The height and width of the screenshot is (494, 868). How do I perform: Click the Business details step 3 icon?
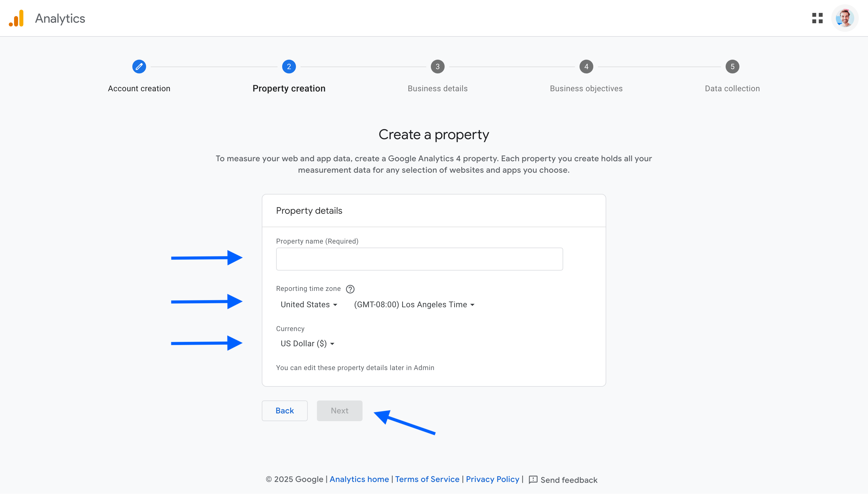point(437,66)
